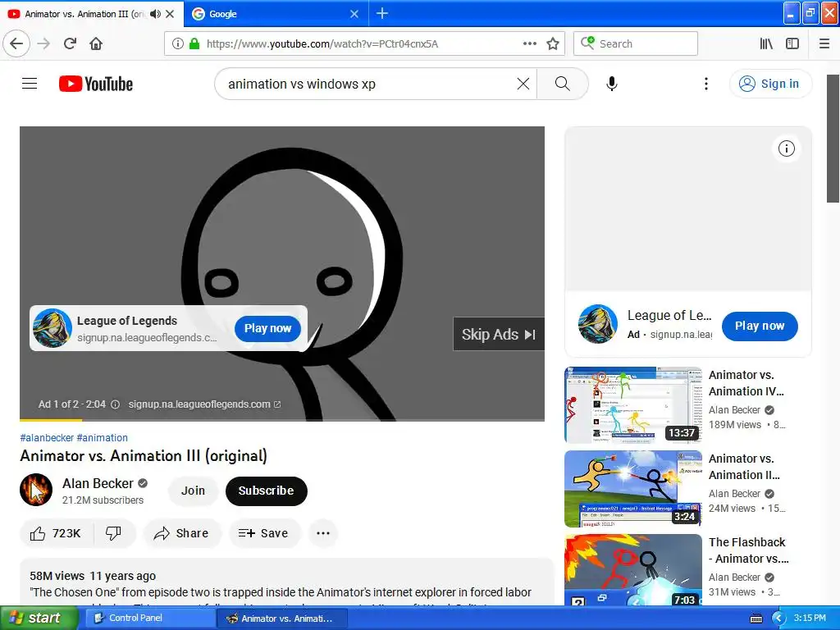The image size is (840, 630).
Task: Open the #alanbecker hashtag
Action: coord(47,438)
